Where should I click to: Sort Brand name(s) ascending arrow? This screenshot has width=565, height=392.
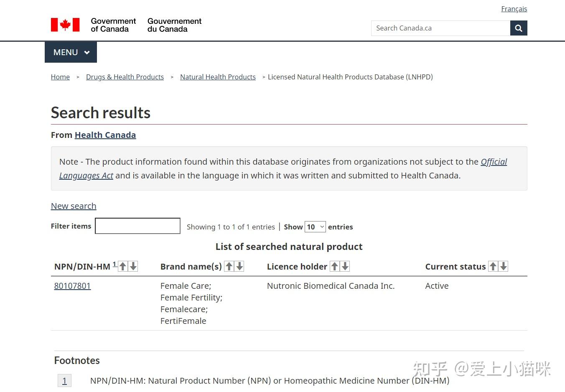click(229, 266)
